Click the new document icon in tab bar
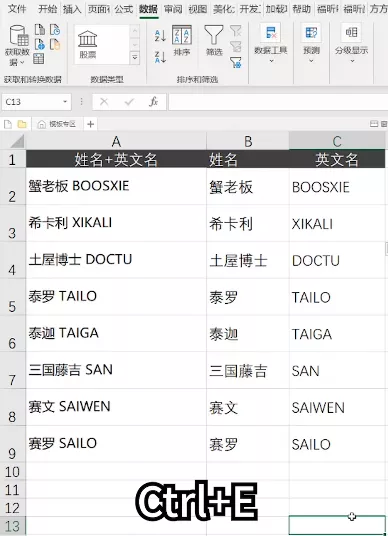The width and height of the screenshot is (388, 536). click(8, 124)
